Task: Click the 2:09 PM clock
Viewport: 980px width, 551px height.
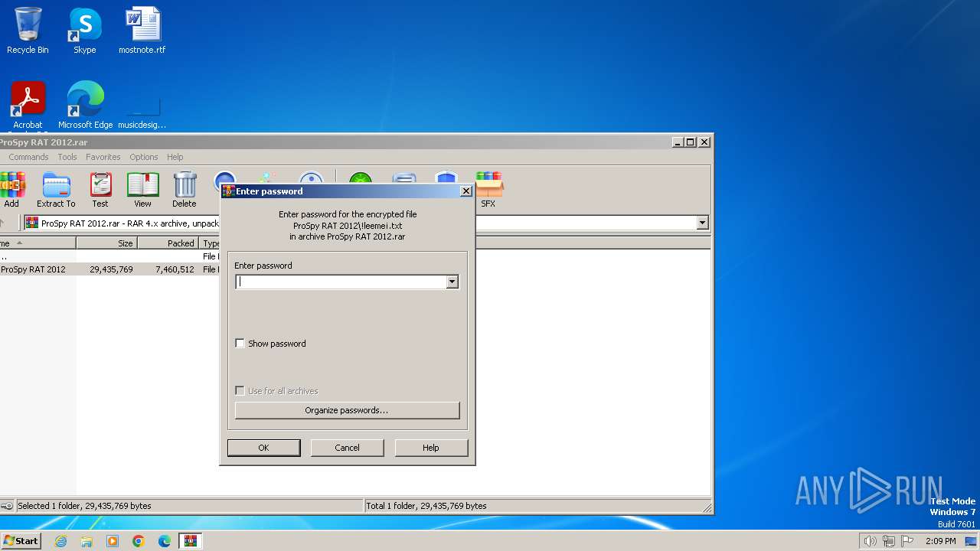Action: pos(940,541)
